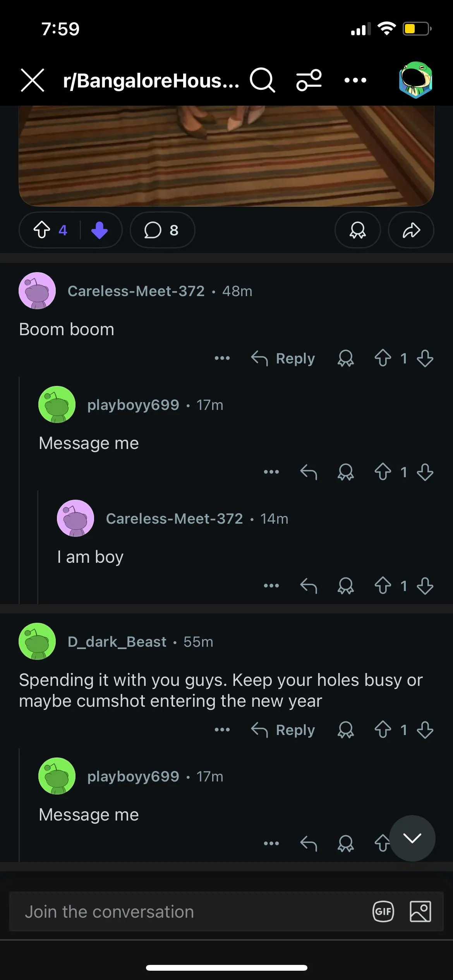Viewport: 453px width, 980px height.
Task: Open your profile avatar
Action: (415, 80)
